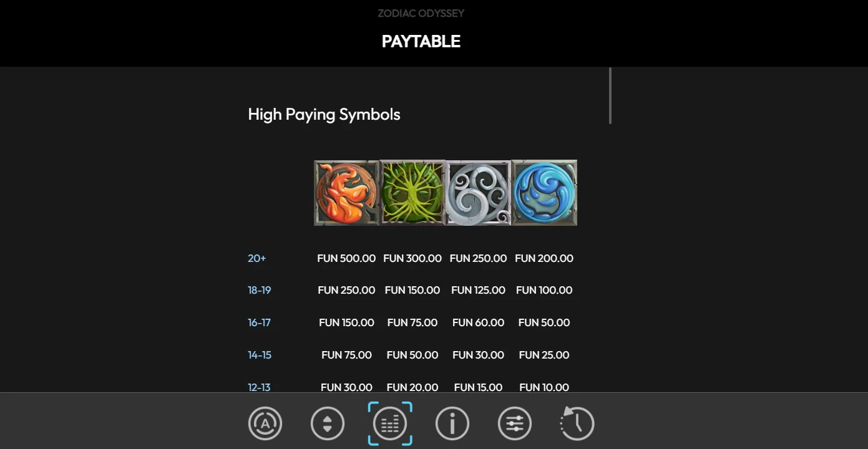Click the 16-17 row label
Viewport: 868px width, 449px height.
tap(260, 322)
